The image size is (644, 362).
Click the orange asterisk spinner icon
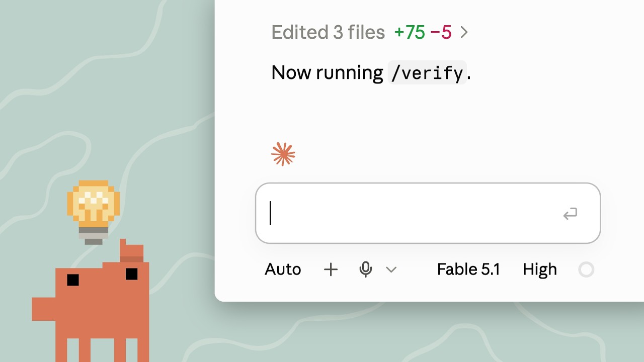tap(283, 154)
